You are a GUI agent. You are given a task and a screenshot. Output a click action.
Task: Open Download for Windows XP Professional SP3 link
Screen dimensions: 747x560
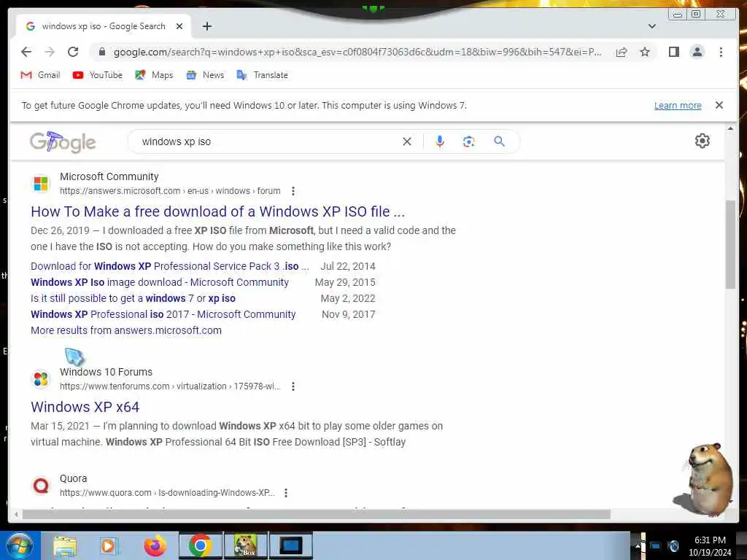click(169, 266)
